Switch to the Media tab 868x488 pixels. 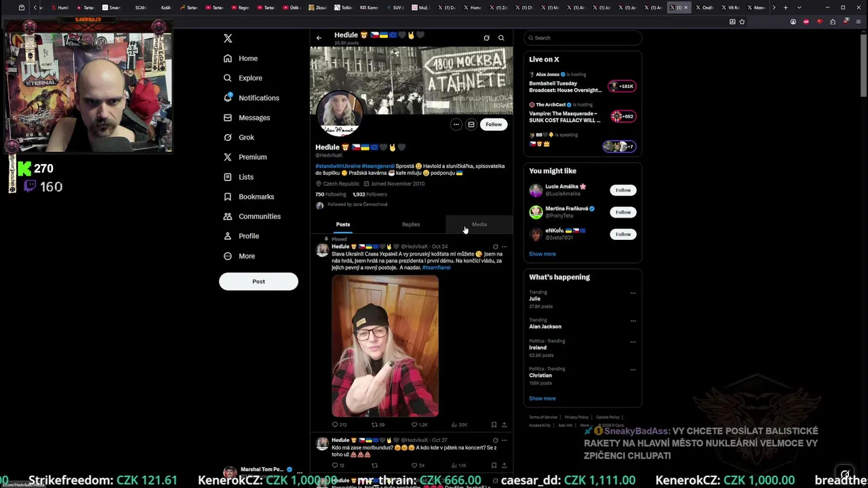point(479,224)
